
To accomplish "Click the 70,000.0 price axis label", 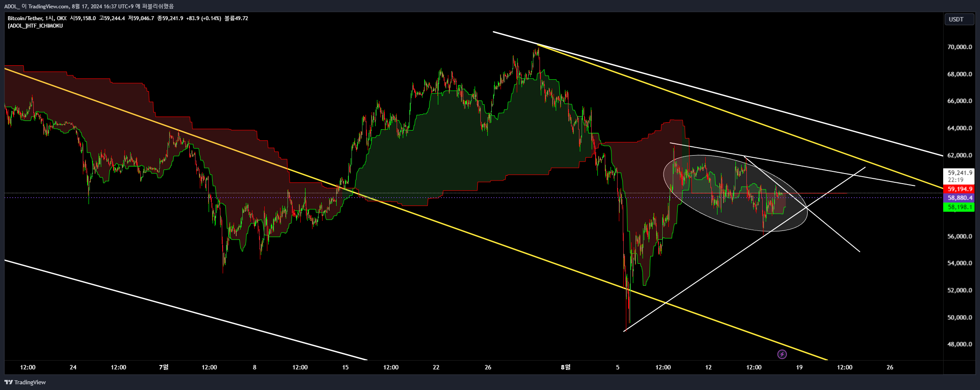I will point(959,47).
